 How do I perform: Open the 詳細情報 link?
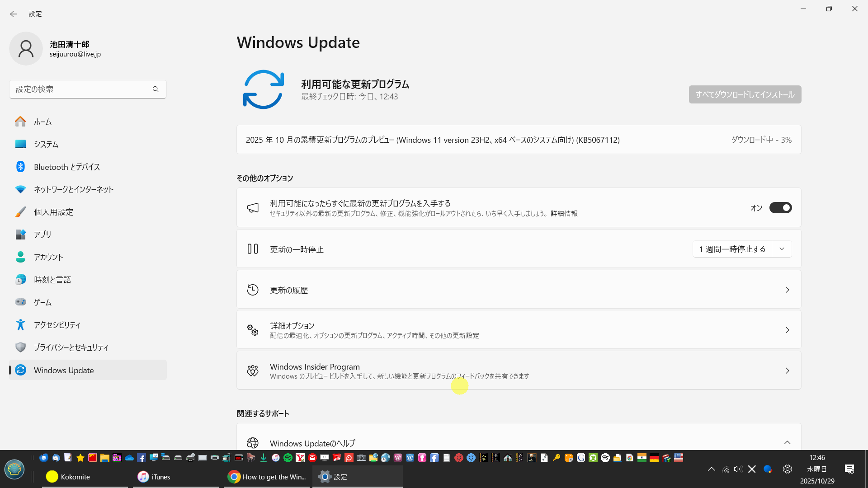(564, 214)
